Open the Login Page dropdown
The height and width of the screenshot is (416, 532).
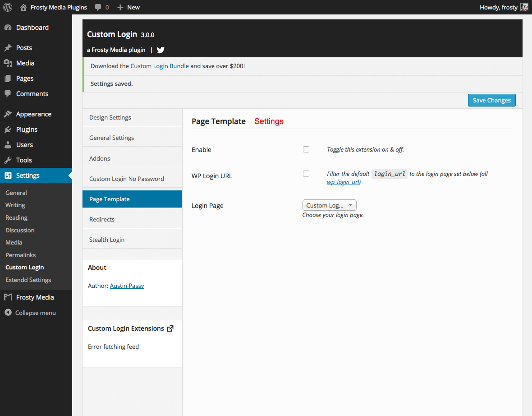point(329,205)
